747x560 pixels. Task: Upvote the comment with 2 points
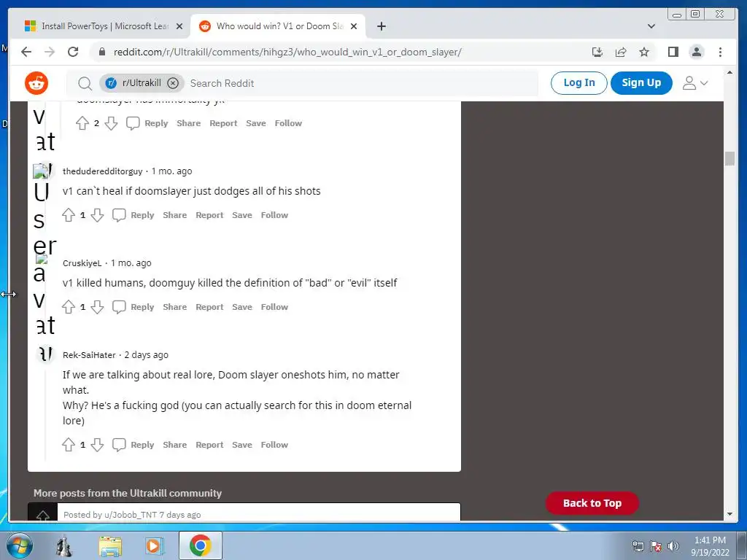point(82,123)
